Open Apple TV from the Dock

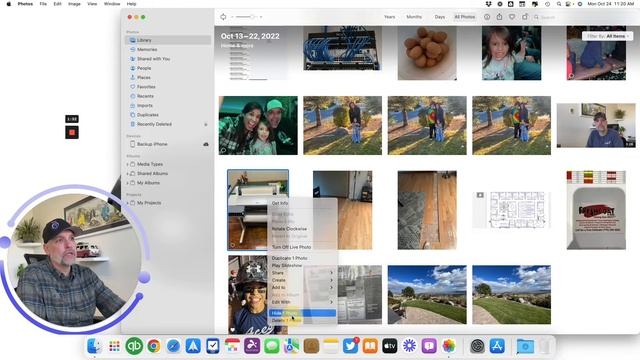[x=390, y=346]
